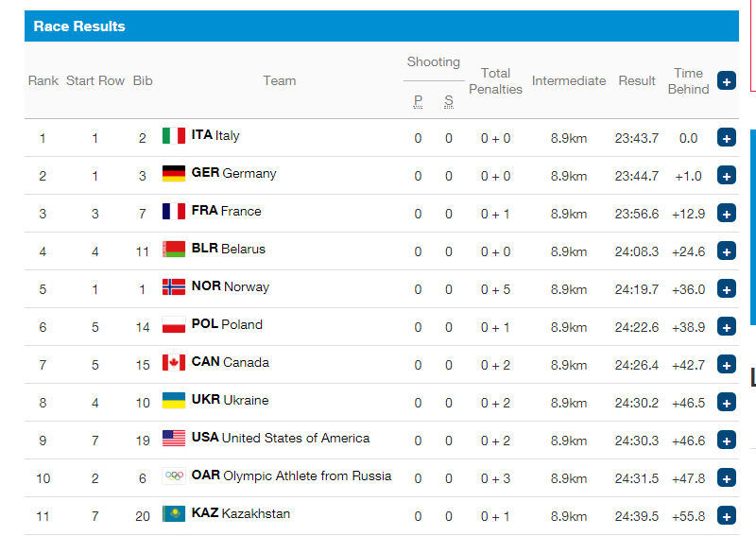Screen dimensions: 756x536
Task: Expand Kazakhstan row plus button
Action: pos(726,515)
